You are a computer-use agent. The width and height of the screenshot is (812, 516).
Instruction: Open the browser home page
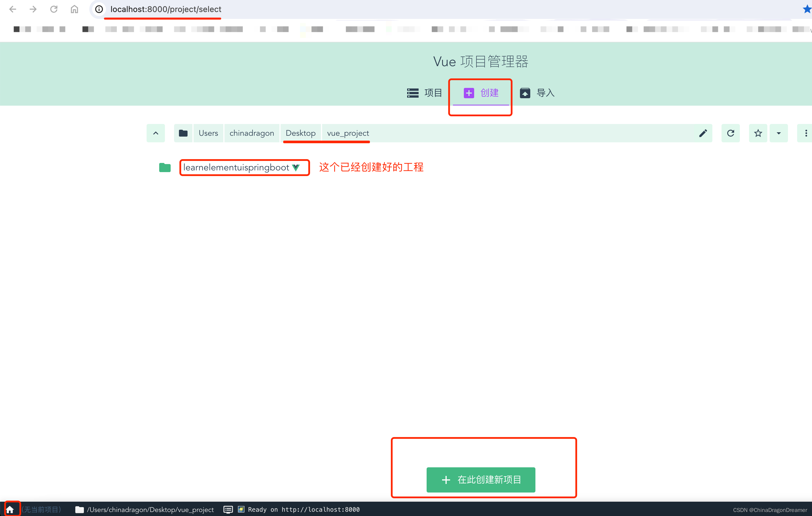click(x=74, y=9)
